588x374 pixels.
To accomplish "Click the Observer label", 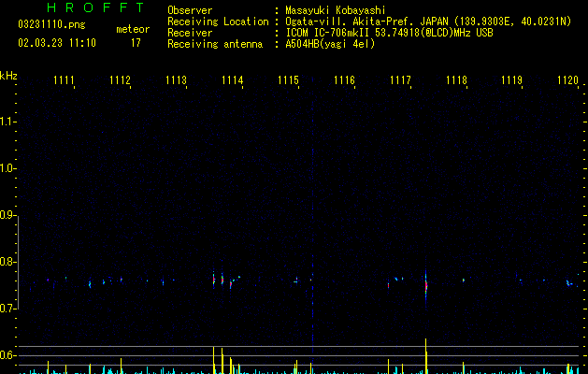I will coord(190,10).
